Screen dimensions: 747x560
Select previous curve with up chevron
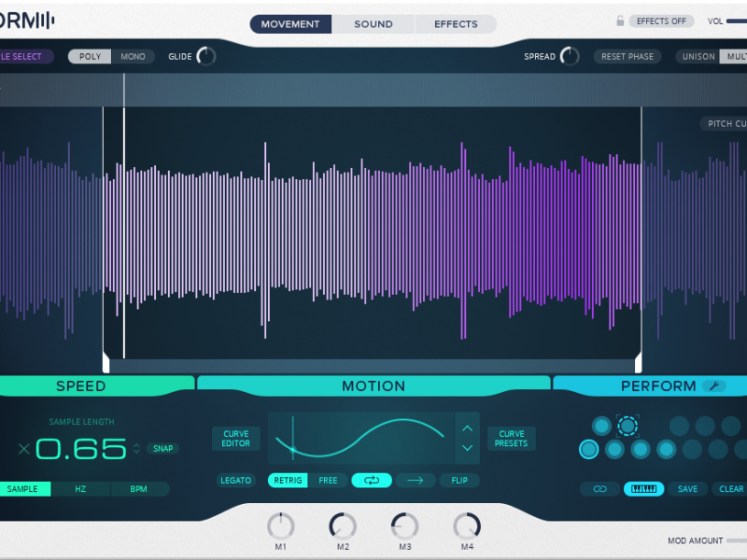(468, 428)
